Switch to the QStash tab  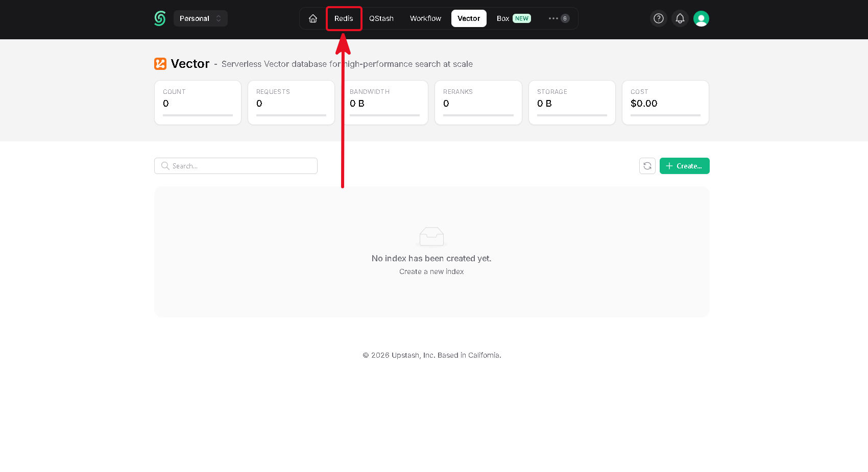click(381, 18)
